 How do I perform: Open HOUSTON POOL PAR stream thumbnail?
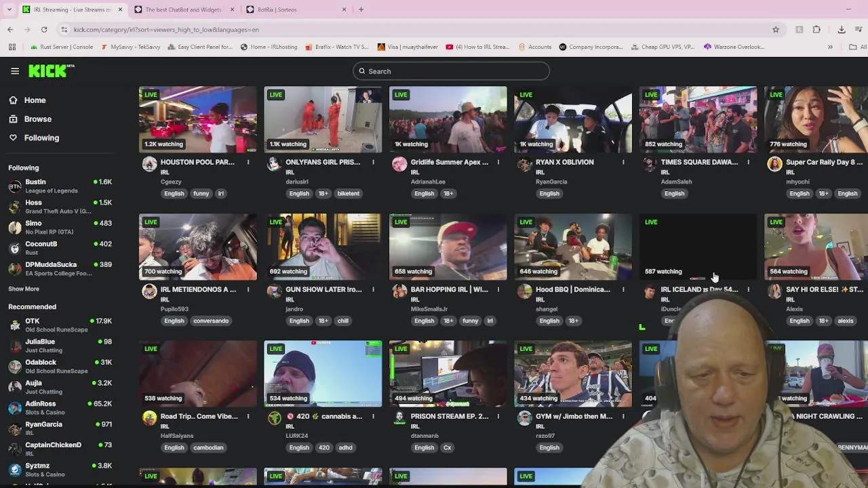point(198,119)
